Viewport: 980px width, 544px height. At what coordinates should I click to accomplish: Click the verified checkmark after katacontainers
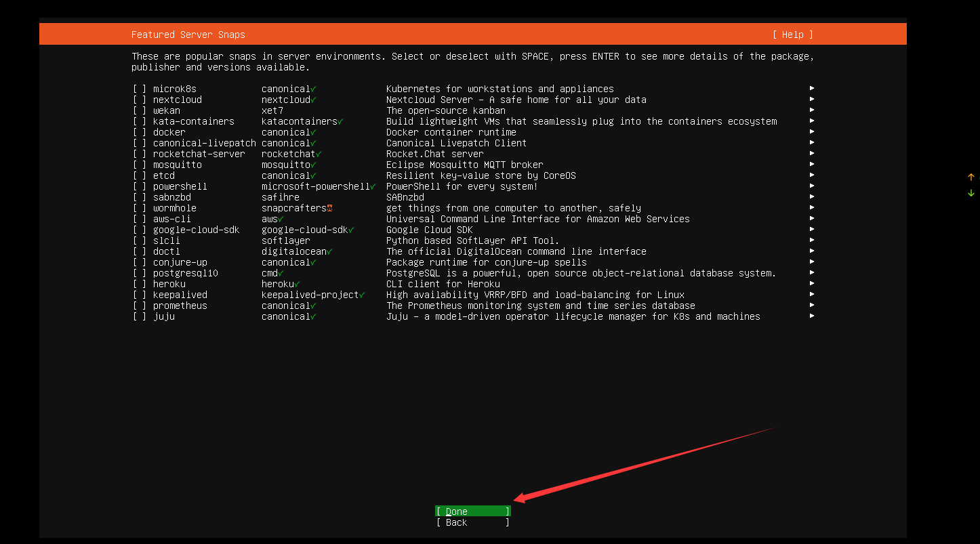340,121
